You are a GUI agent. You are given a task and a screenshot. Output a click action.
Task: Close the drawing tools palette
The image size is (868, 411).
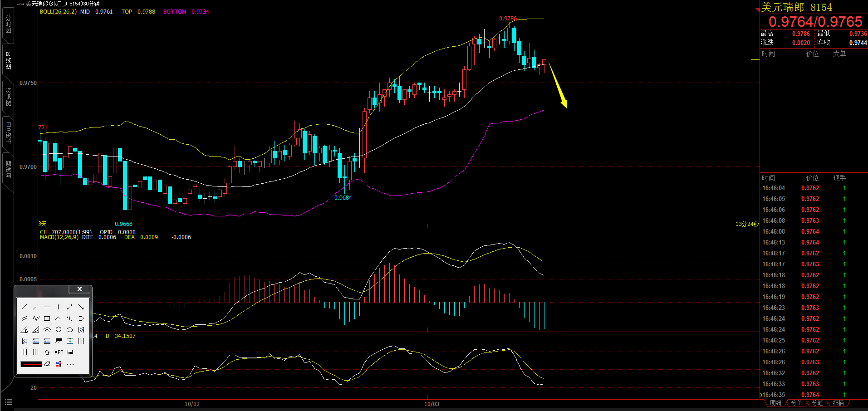(79, 289)
